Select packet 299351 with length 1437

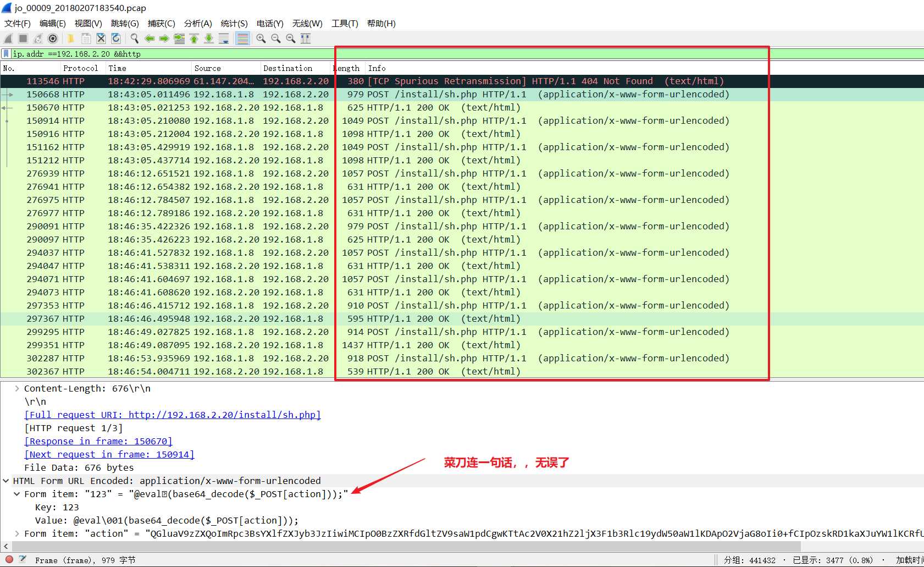(x=462, y=345)
